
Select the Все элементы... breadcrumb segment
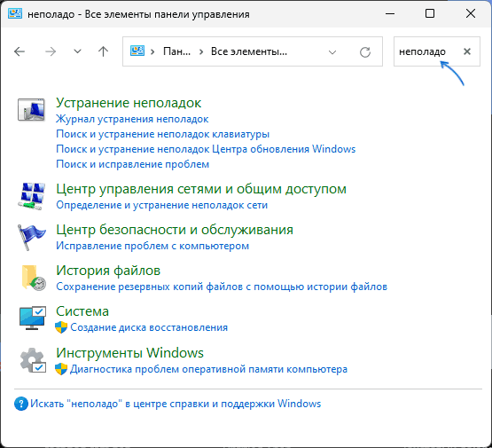coord(249,51)
